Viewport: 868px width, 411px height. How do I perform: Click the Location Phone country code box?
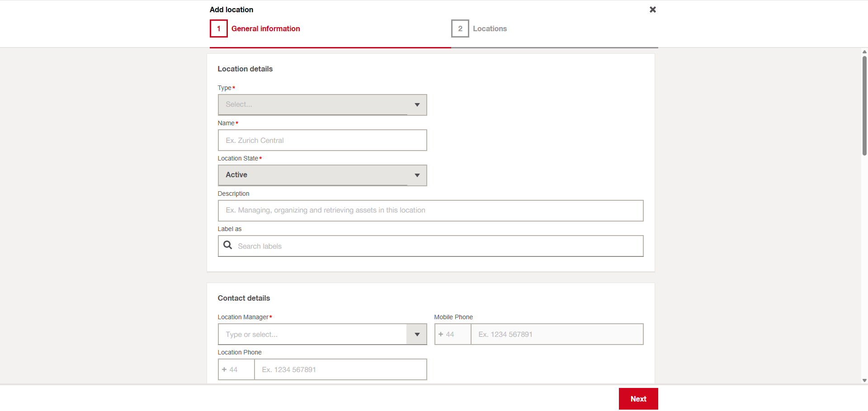point(236,370)
